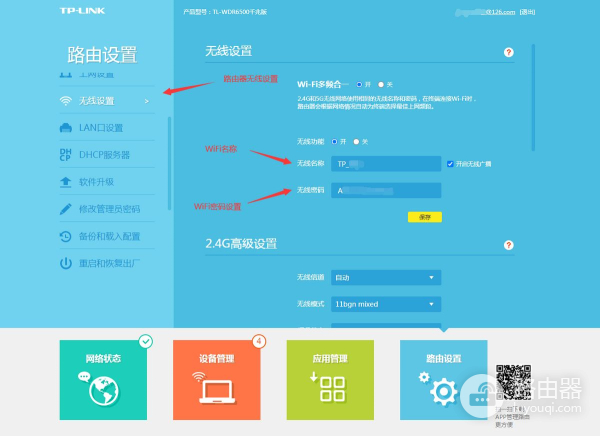Screen dimensions: 600x436
Task: Click the 无线密码 password input field
Action: point(386,190)
